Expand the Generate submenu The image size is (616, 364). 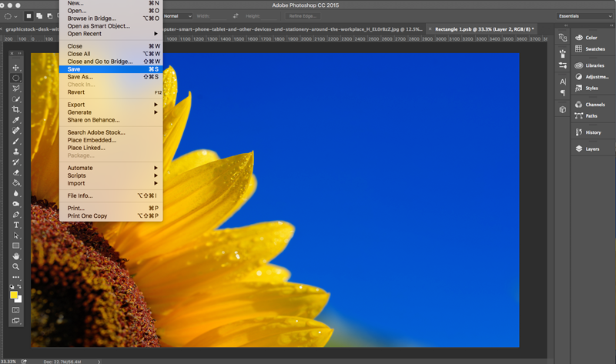111,112
